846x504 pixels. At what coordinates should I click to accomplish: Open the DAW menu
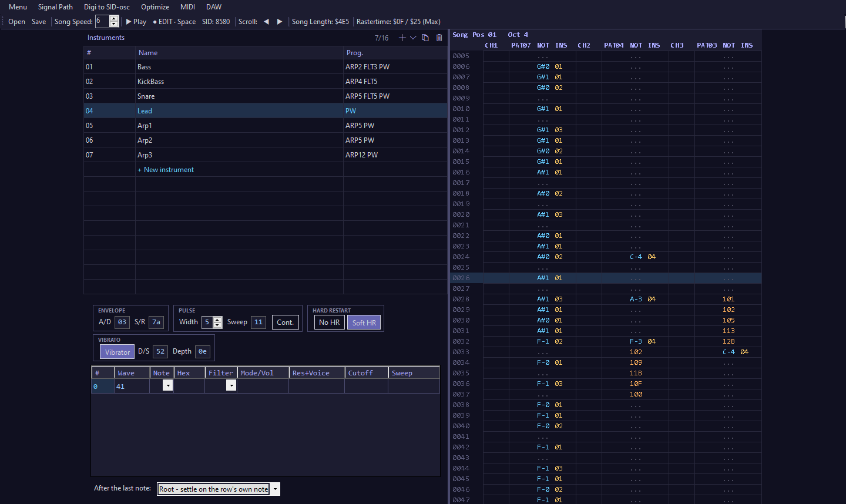coord(214,7)
